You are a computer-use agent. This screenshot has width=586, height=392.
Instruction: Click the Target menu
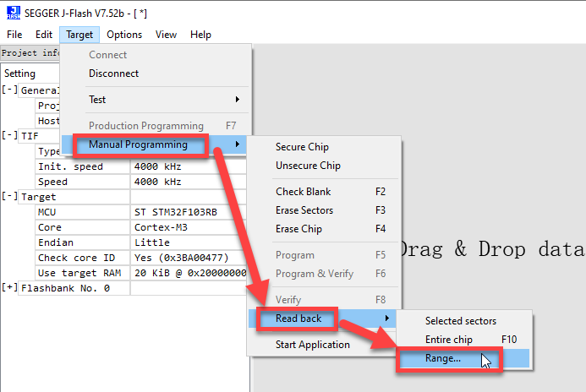coord(79,35)
